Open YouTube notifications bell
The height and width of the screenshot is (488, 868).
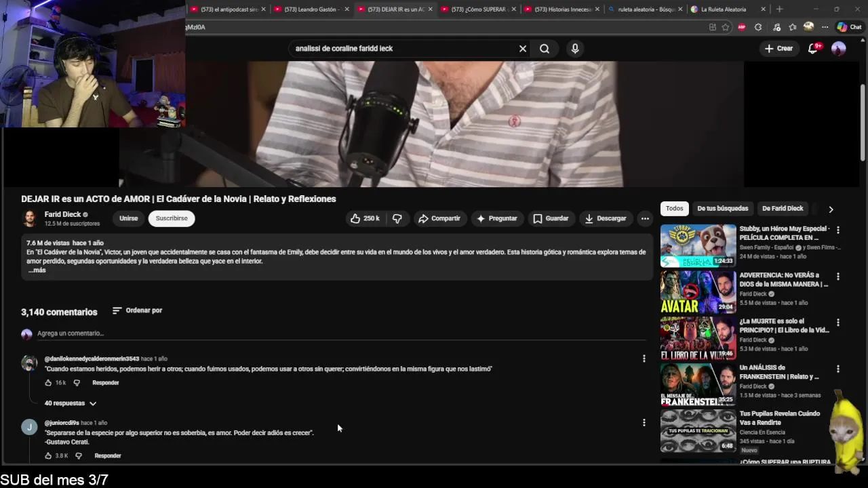(813, 48)
